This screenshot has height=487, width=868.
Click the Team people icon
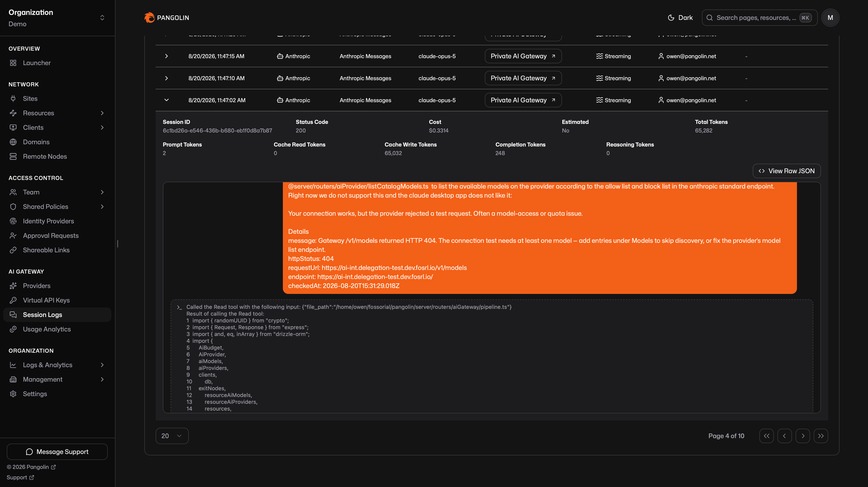[13, 192]
